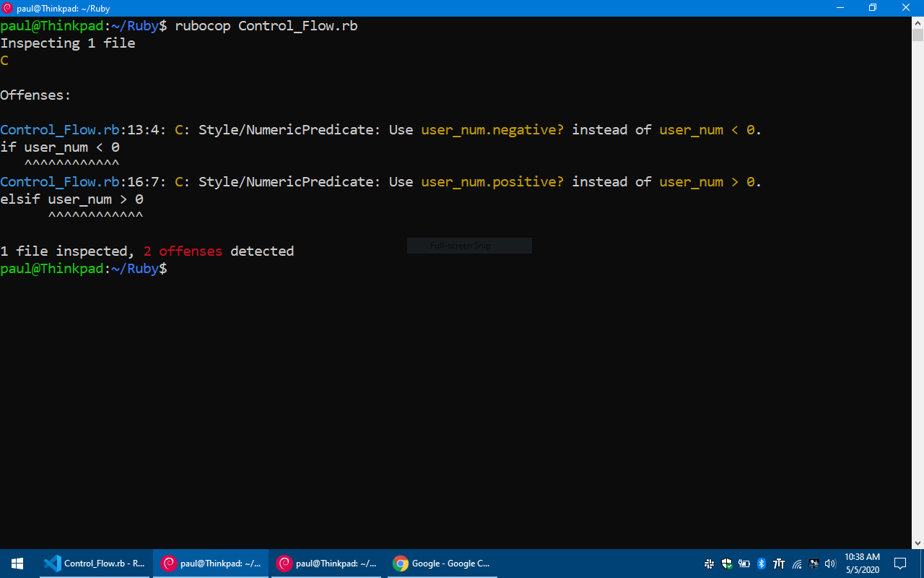Click the monitor display tray icon
This screenshot has width=924, height=578.
point(814,564)
